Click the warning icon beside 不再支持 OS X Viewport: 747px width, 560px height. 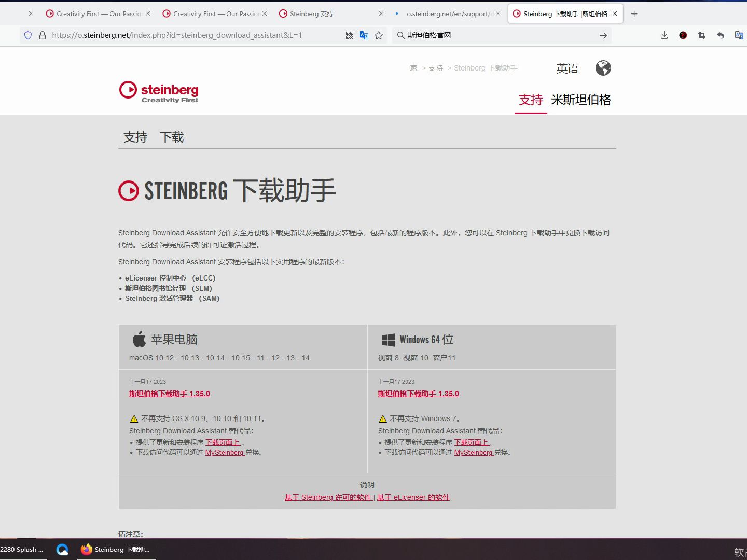134,418
